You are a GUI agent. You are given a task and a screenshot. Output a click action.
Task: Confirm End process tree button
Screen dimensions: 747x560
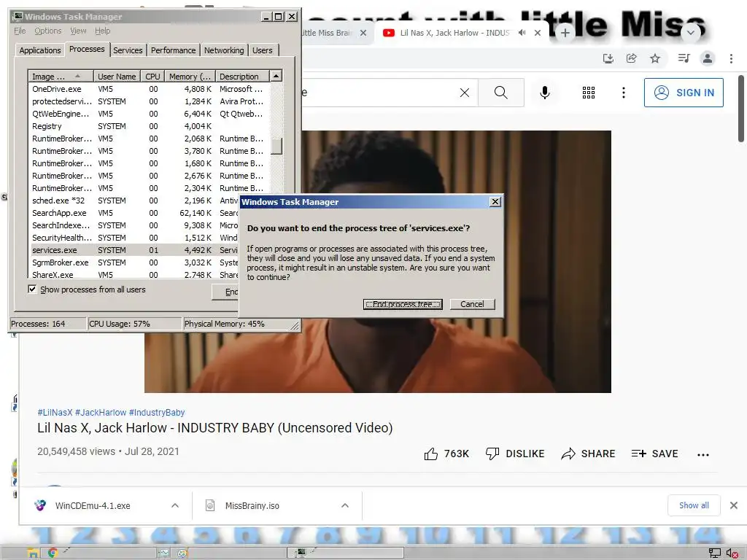click(x=403, y=304)
